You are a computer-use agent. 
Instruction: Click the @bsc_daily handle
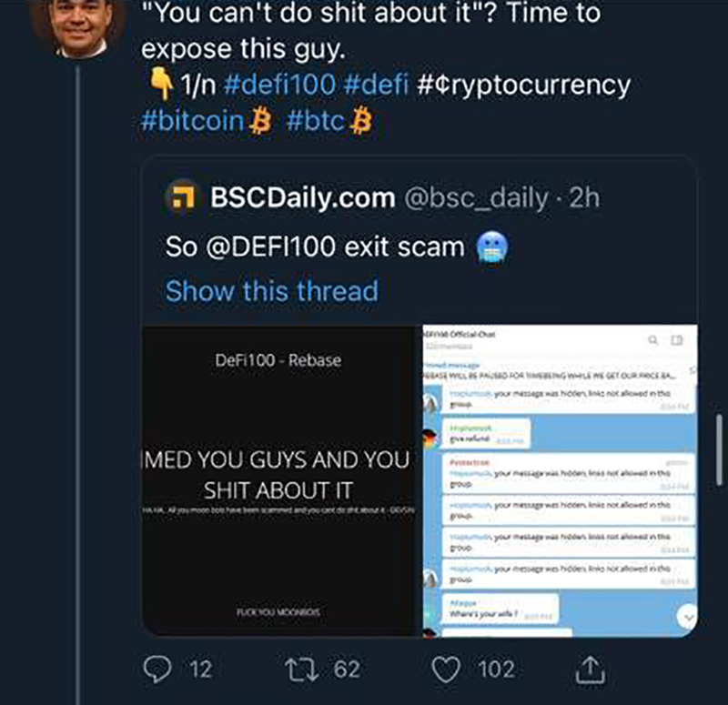(x=477, y=198)
